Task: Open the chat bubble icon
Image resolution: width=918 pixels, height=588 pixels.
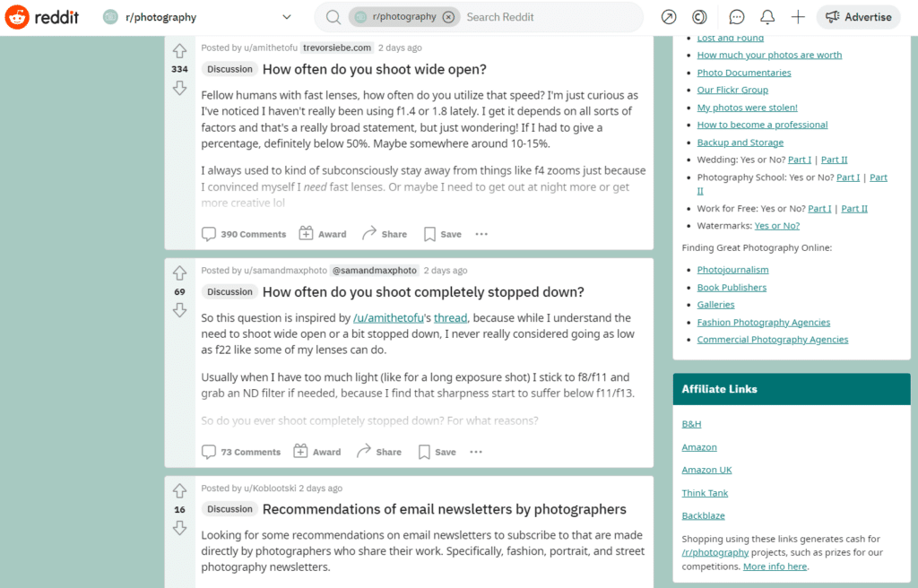Action: [x=737, y=17]
